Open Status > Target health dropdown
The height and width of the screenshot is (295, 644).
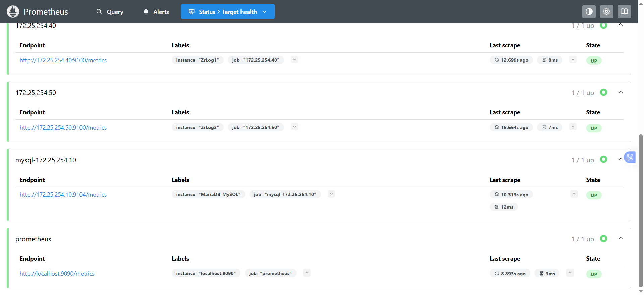point(228,12)
